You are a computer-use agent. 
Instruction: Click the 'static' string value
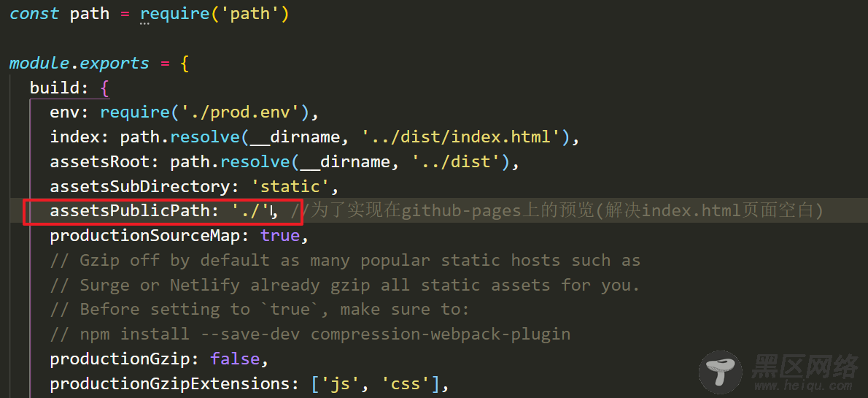(290, 186)
